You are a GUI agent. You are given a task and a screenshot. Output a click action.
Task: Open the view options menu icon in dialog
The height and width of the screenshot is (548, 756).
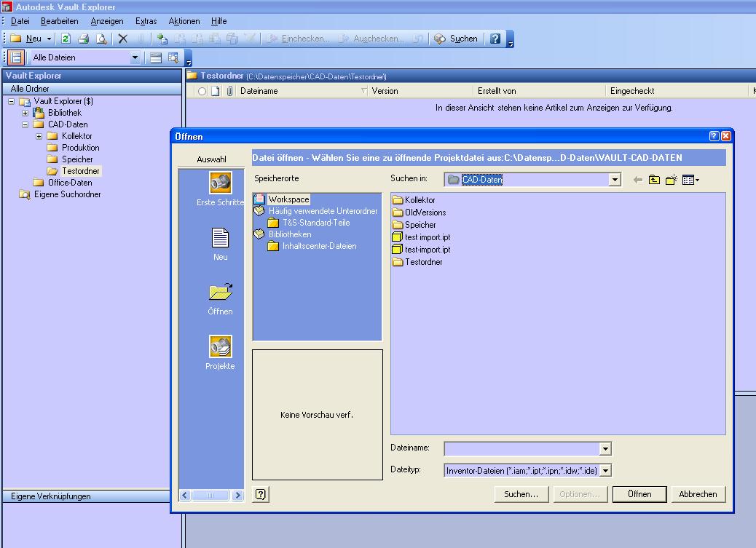(690, 180)
